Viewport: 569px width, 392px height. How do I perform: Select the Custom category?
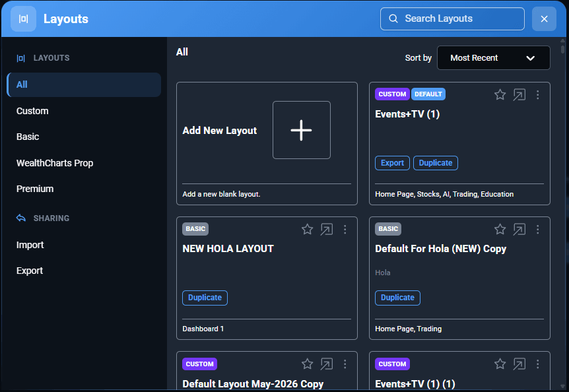point(32,111)
